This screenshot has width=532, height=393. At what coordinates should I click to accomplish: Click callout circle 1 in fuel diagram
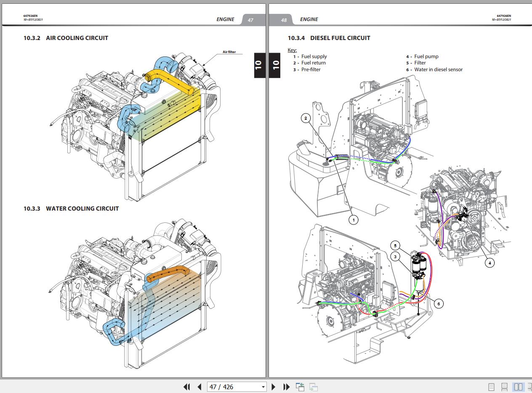point(354,220)
